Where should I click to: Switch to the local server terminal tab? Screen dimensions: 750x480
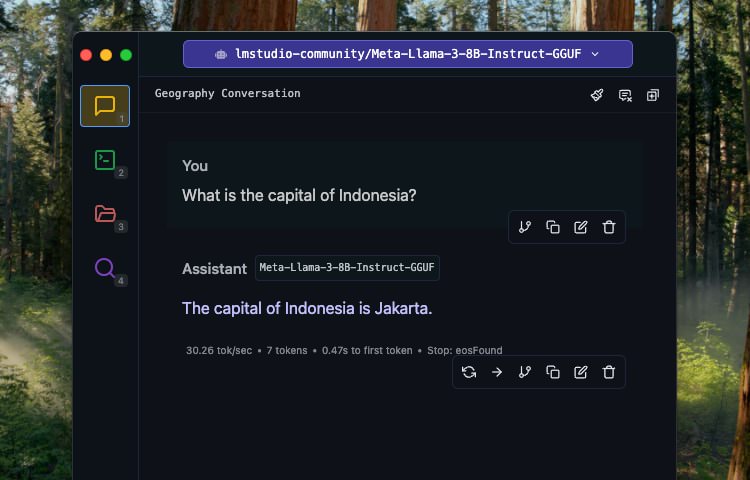(105, 160)
